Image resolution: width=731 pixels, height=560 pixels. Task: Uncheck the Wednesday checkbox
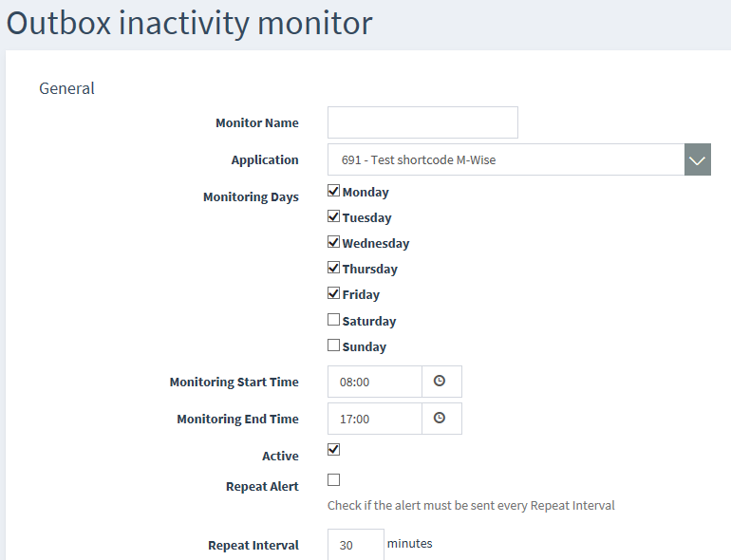click(333, 242)
